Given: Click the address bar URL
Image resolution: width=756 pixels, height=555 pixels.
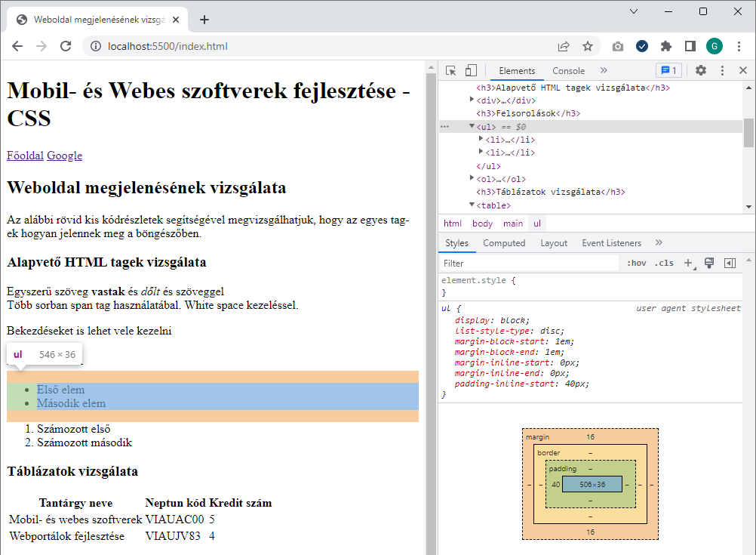Looking at the screenshot, I should tap(167, 46).
